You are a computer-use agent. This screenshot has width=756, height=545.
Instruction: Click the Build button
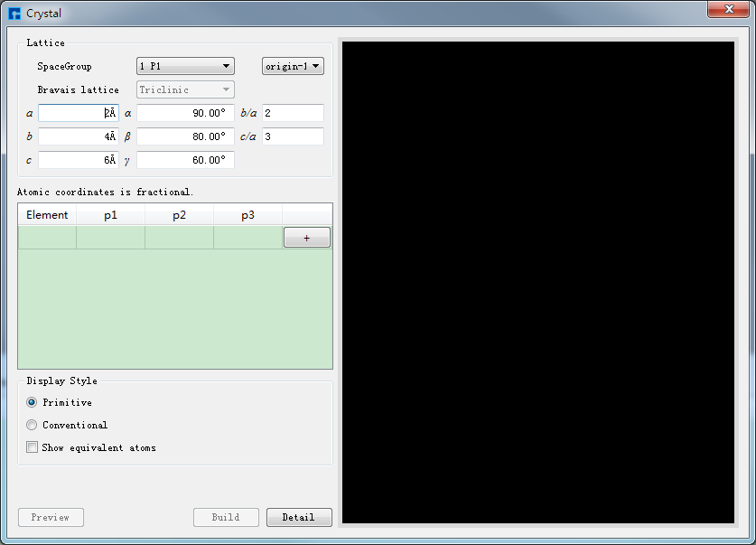pyautogui.click(x=226, y=517)
